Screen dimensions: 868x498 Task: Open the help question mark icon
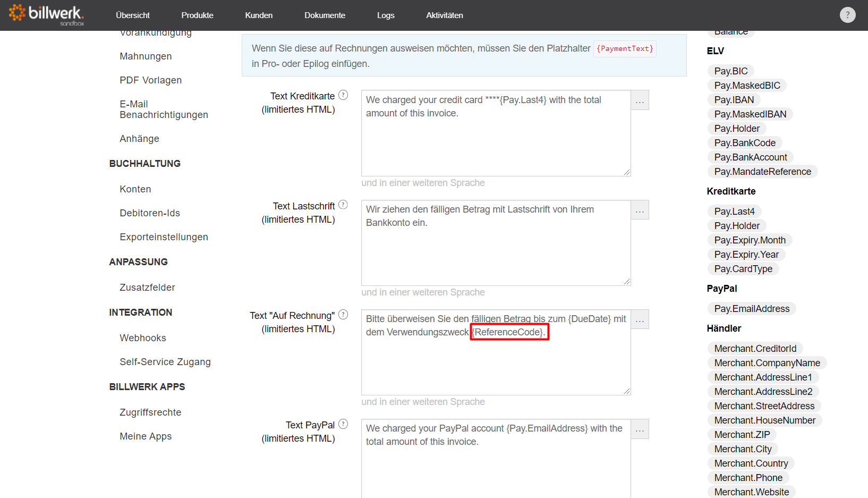pos(847,15)
